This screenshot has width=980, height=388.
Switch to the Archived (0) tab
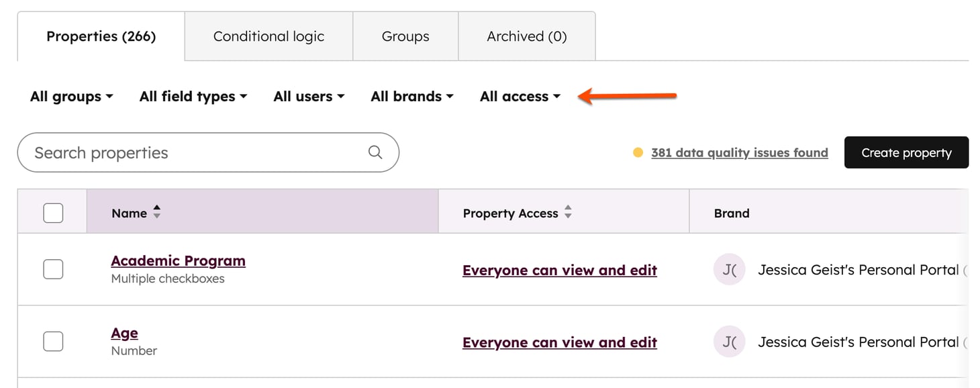(527, 36)
